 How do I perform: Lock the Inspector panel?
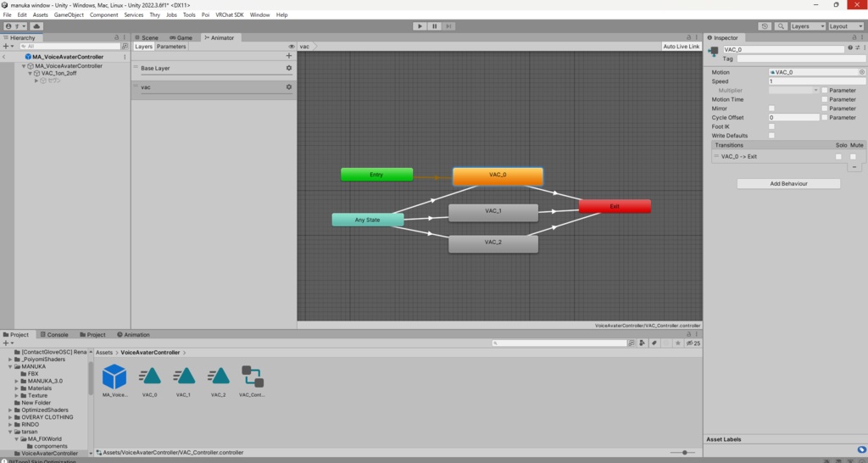tap(854, 37)
